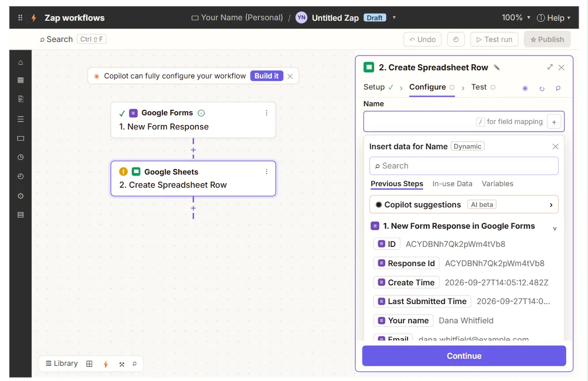Switch to the Setup tab

click(378, 87)
